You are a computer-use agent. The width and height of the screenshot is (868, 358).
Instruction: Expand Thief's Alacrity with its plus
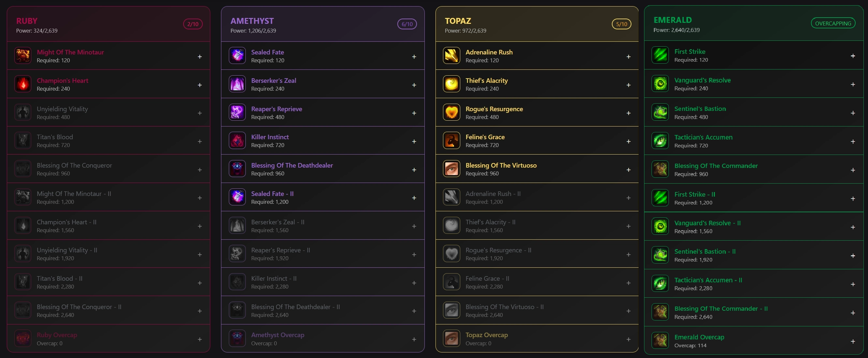628,85
